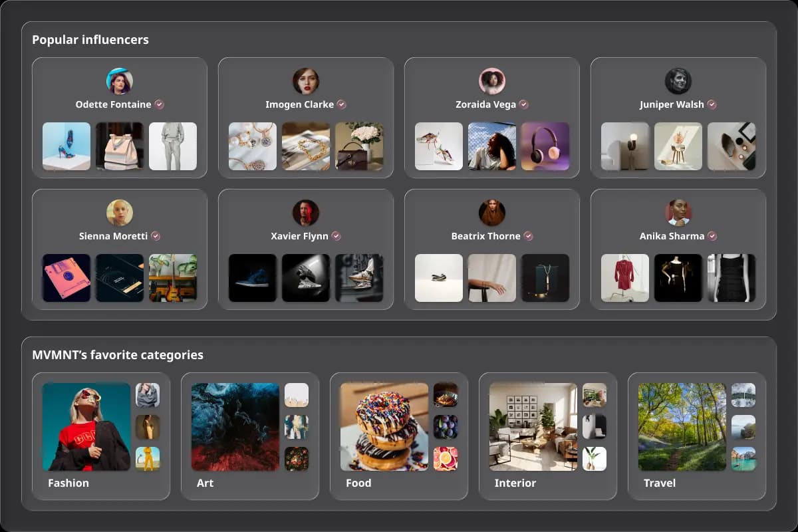Click the Odette Fontaine name link
Screen dimensions: 798x532
[x=113, y=104]
